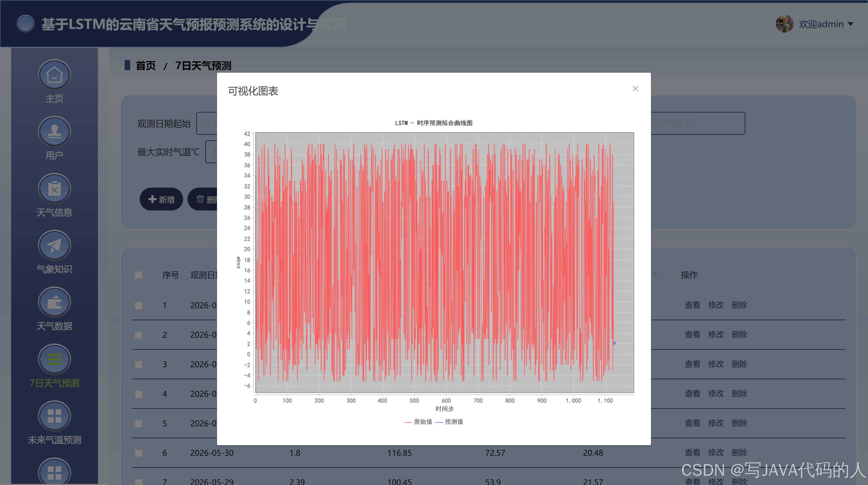Click 删除 in row 2
Image resolution: width=868 pixels, height=485 pixels.
click(x=739, y=335)
